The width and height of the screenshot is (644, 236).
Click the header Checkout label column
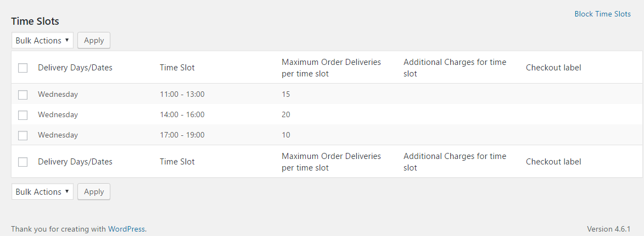tap(553, 68)
